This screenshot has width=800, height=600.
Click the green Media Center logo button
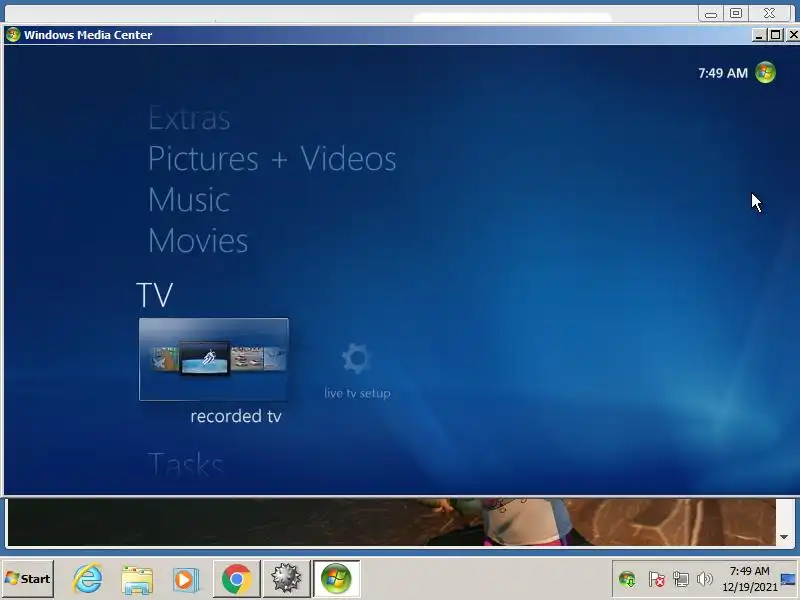[765, 72]
